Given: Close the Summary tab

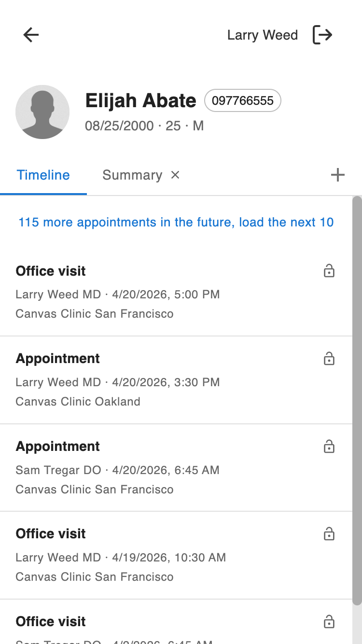Looking at the screenshot, I should [x=175, y=175].
